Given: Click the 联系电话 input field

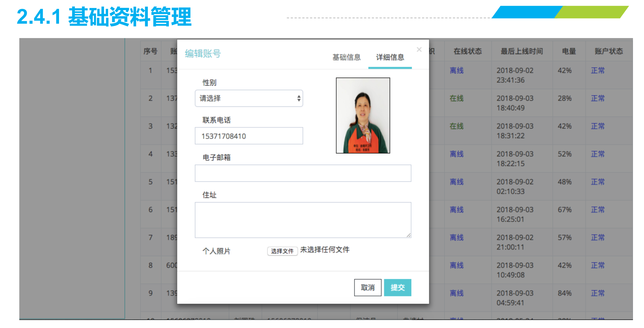Looking at the screenshot, I should point(249,136).
